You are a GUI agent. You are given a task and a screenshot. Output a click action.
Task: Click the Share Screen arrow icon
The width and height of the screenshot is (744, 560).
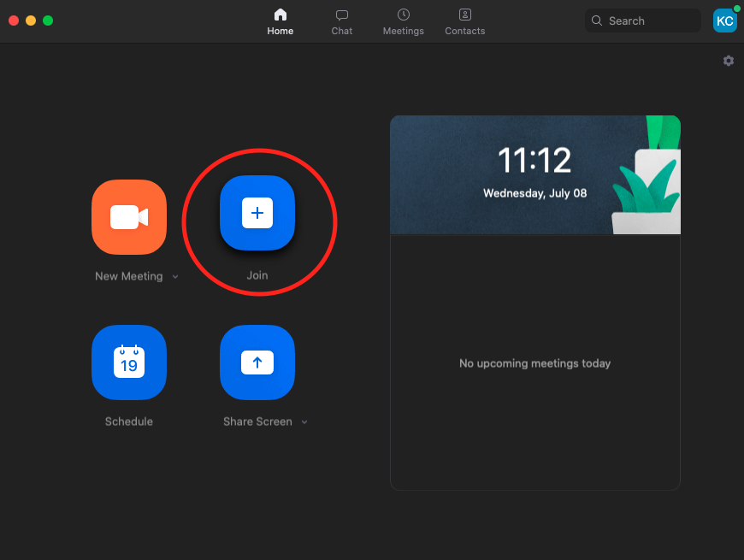pos(257,363)
